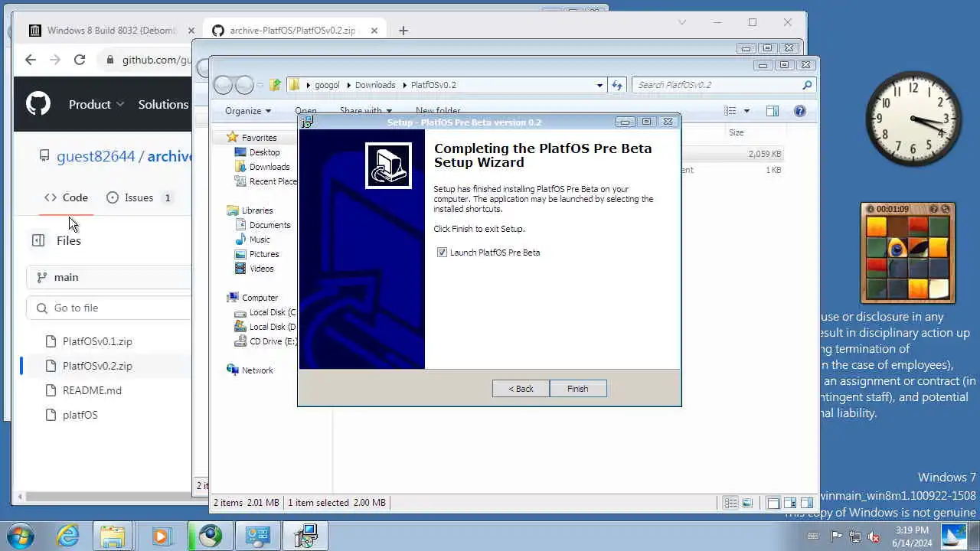Select googol in the address breadcrumb
Image resolution: width=980 pixels, height=551 pixels.
[x=327, y=85]
